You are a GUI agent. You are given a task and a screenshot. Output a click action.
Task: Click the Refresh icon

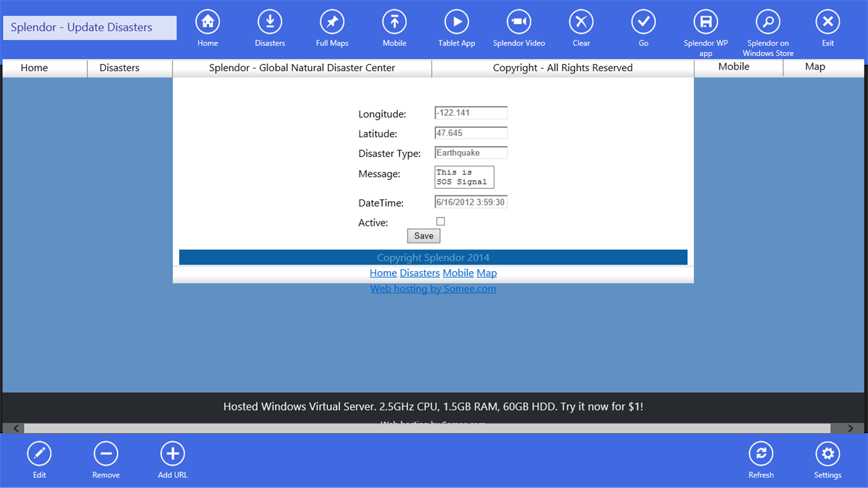pyautogui.click(x=761, y=454)
